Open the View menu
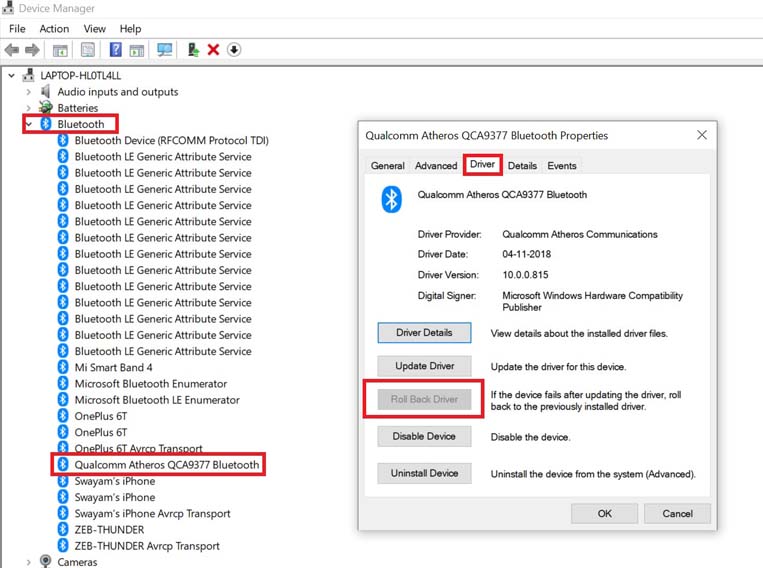763x568 pixels. tap(94, 29)
